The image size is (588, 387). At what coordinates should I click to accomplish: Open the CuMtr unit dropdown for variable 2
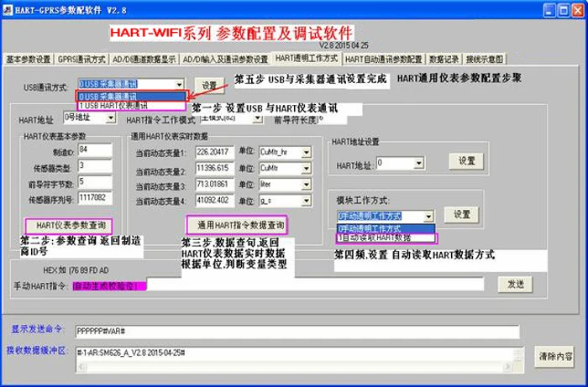[x=307, y=169]
